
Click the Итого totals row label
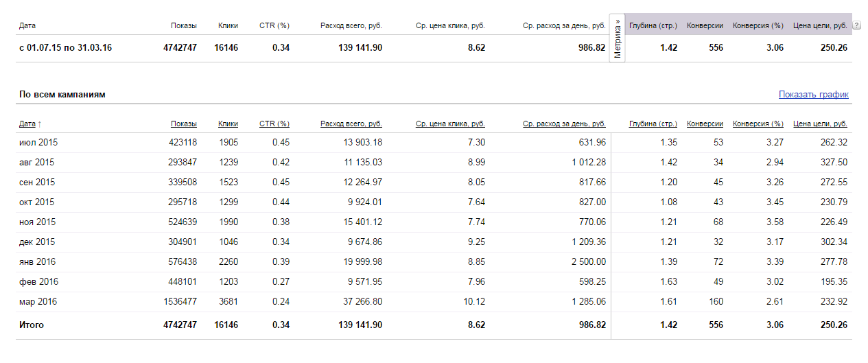(x=32, y=325)
